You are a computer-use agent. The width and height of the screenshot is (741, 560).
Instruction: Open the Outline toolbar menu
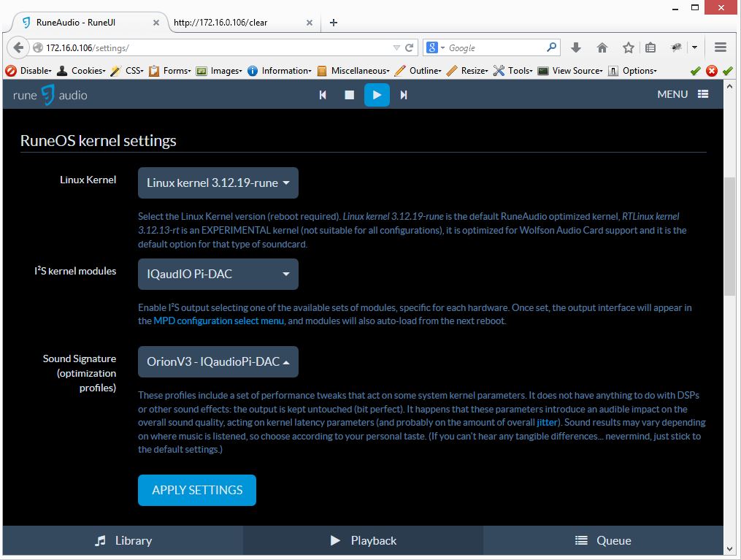(x=418, y=71)
